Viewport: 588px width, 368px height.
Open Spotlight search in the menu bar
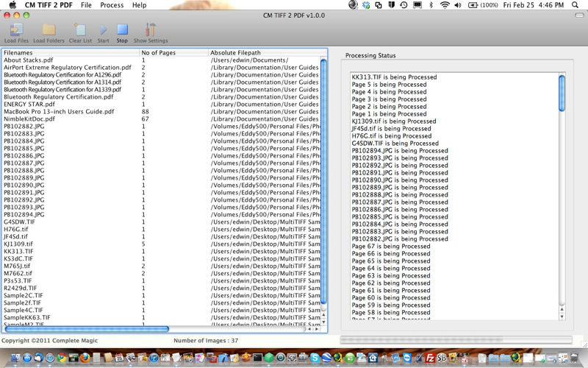(575, 5)
